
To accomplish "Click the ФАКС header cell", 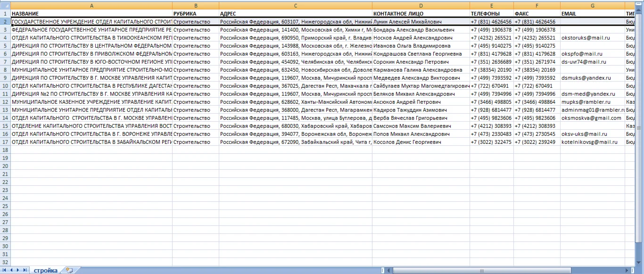I will coord(537,14).
